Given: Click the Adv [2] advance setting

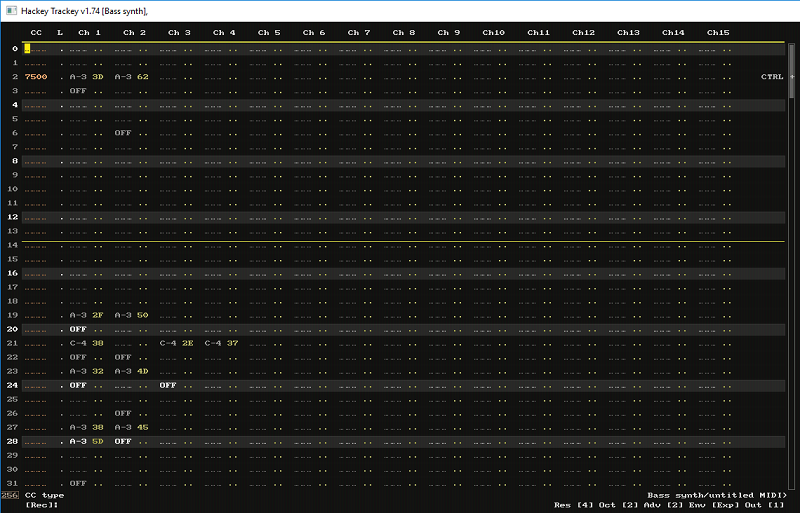Looking at the screenshot, I should pos(662,505).
